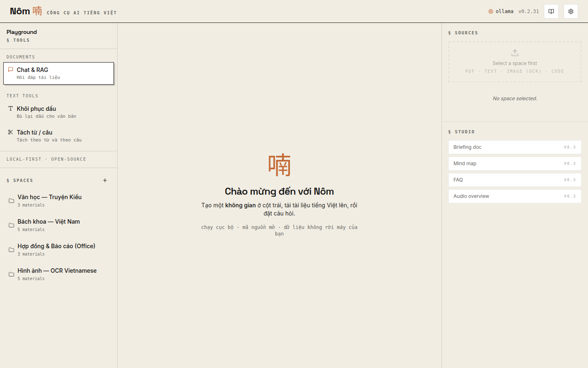Click the Tách từ / câu scissors icon
This screenshot has width=588, height=368.
11,132
